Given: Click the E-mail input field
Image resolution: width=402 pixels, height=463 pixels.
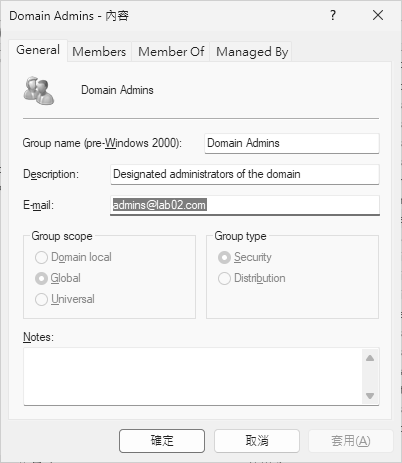Looking at the screenshot, I should coord(245,205).
